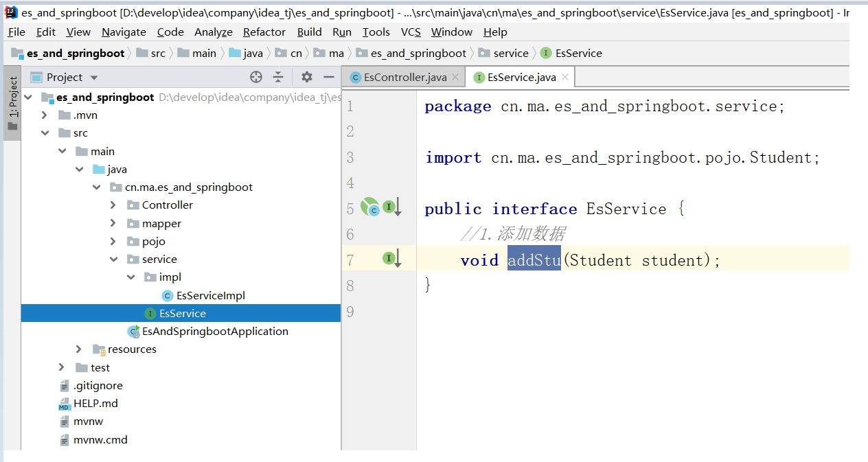Hide the Project panel with the minus icon

[329, 77]
